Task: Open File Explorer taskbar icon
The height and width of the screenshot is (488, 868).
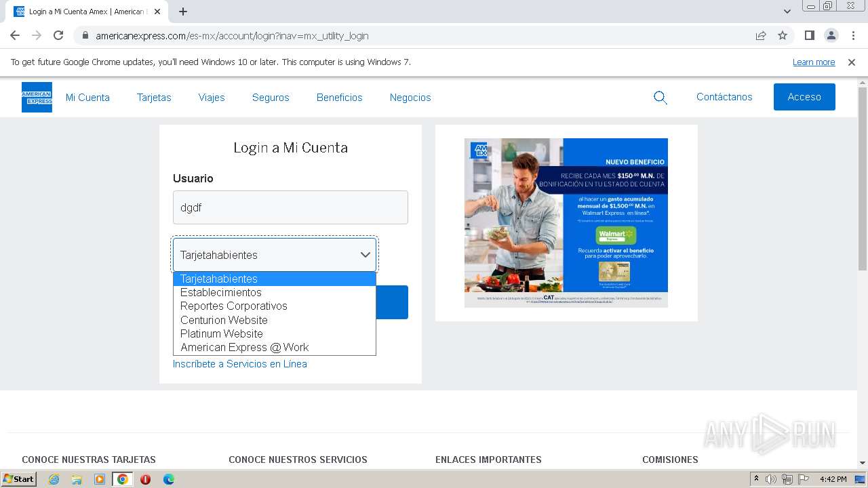Action: (x=77, y=479)
